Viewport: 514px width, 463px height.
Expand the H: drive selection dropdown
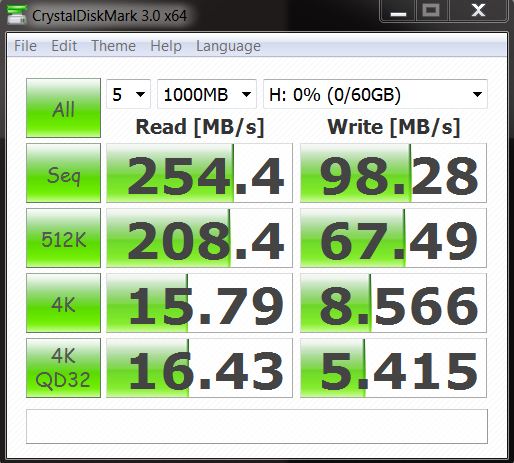pyautogui.click(x=375, y=94)
